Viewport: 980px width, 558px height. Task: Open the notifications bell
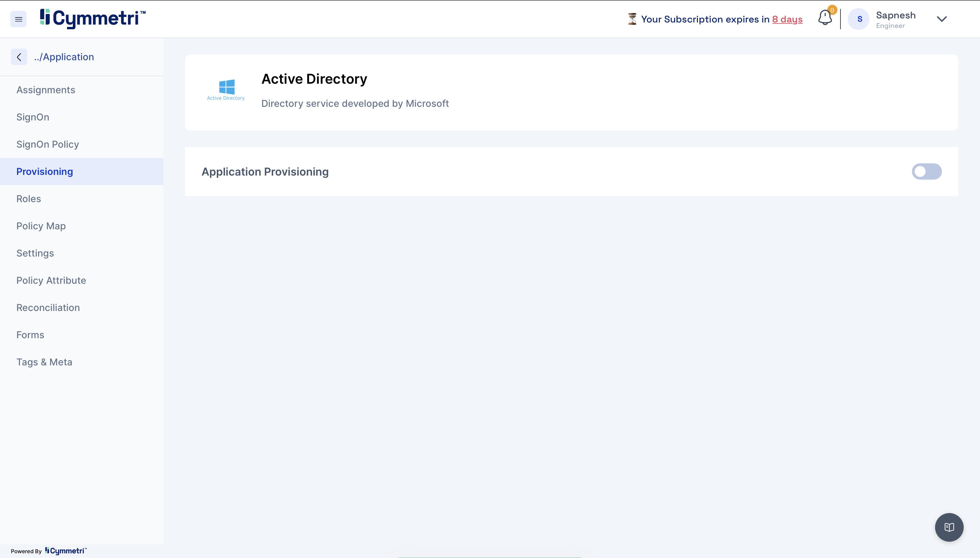[x=824, y=18]
